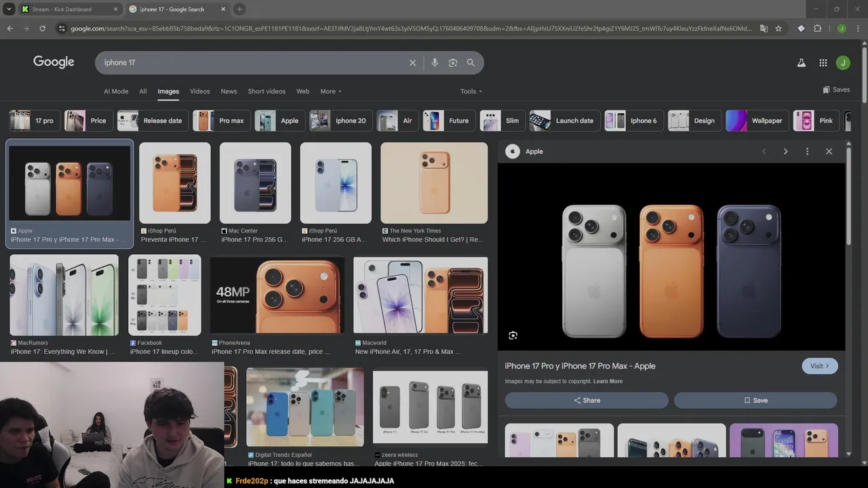Filter by Slim chip

pyautogui.click(x=502, y=121)
